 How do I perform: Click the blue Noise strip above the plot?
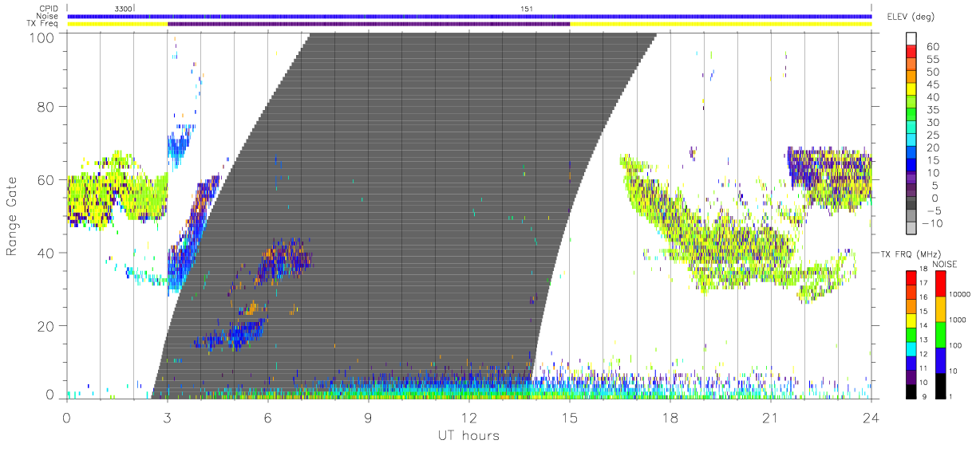(469, 16)
